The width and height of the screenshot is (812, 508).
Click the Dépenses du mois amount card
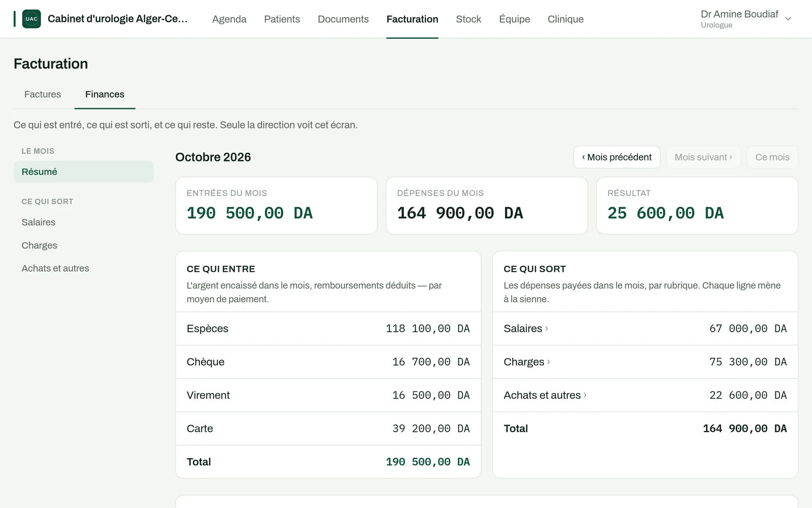click(x=487, y=206)
